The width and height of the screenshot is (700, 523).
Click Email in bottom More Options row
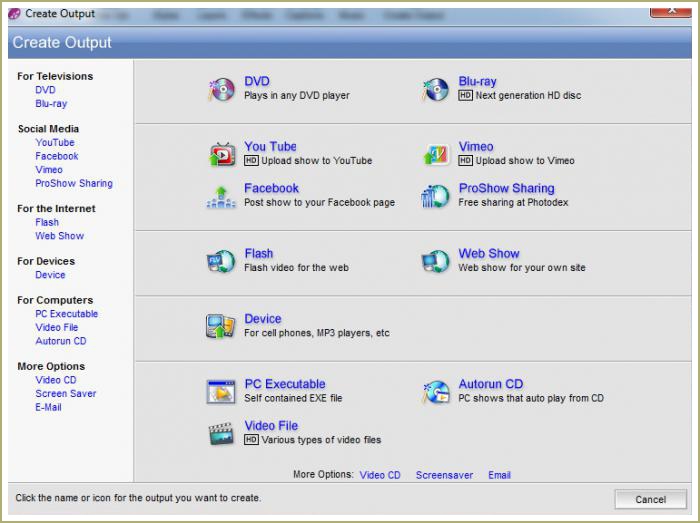coord(499,475)
